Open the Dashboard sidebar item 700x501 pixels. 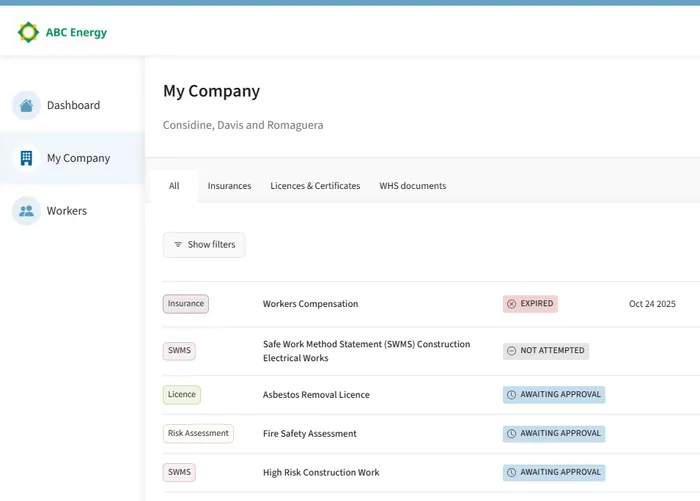(x=72, y=105)
